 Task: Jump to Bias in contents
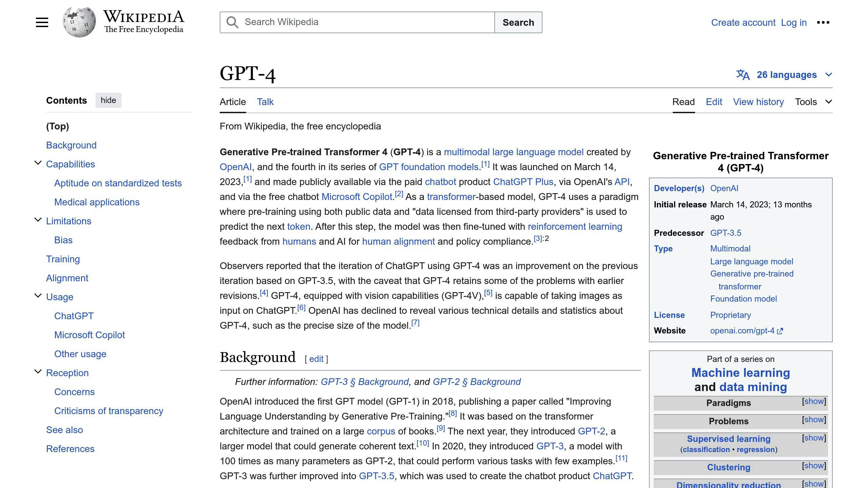click(x=63, y=240)
